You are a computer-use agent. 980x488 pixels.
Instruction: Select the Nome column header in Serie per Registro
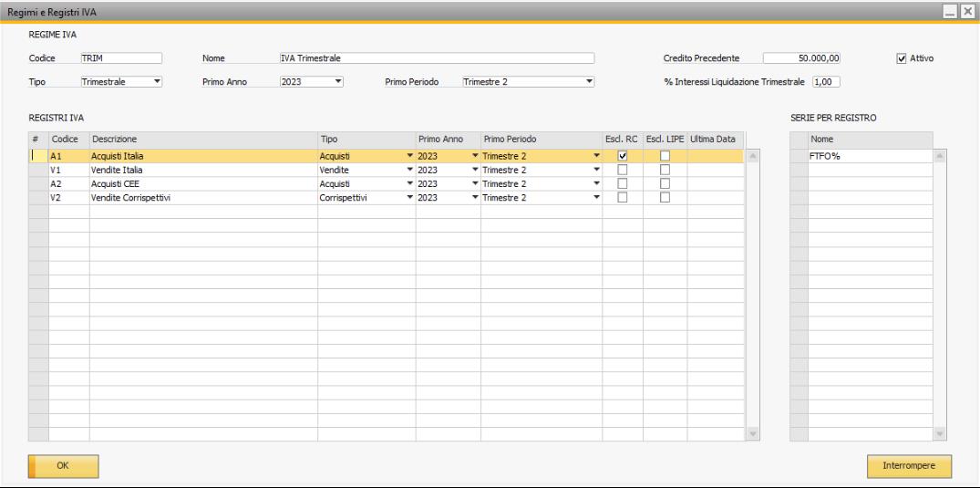871,140
